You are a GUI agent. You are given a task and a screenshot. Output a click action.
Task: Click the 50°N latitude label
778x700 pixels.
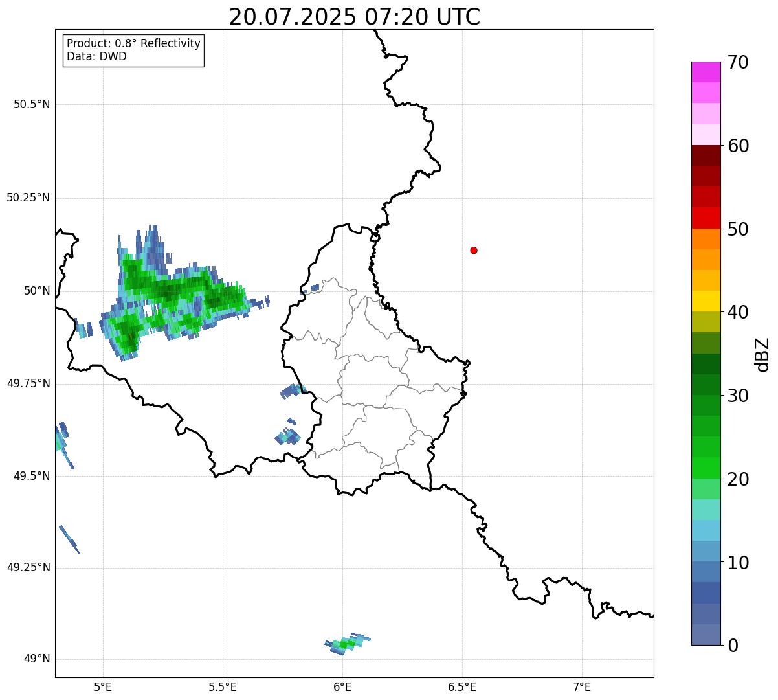(37, 291)
